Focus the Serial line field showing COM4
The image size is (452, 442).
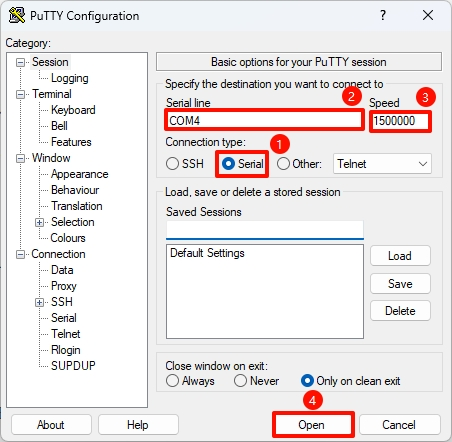[264, 120]
